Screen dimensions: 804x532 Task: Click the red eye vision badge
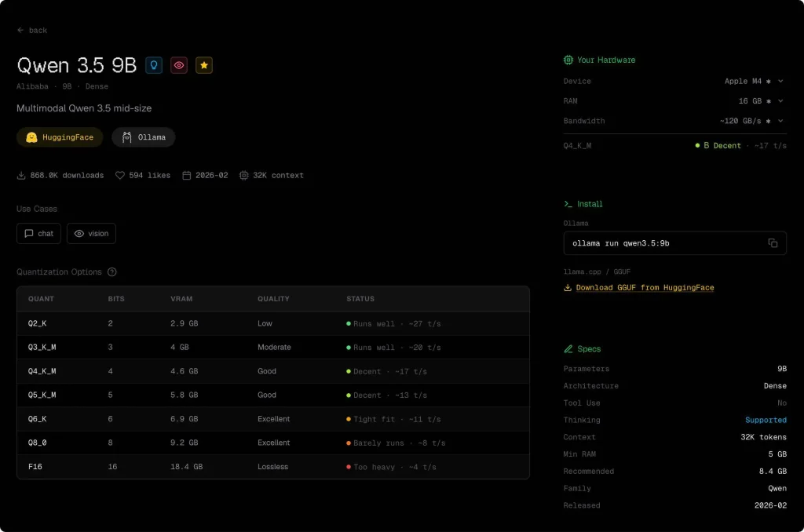[x=179, y=66]
